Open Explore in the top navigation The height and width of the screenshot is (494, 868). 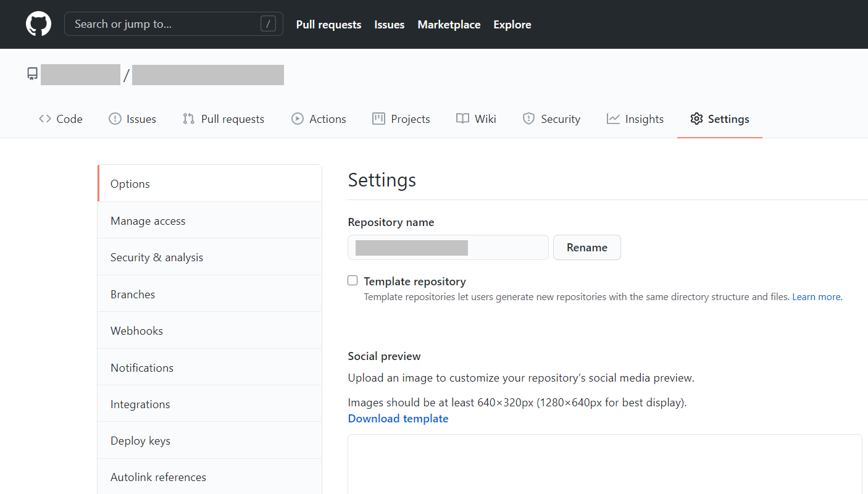tap(512, 25)
